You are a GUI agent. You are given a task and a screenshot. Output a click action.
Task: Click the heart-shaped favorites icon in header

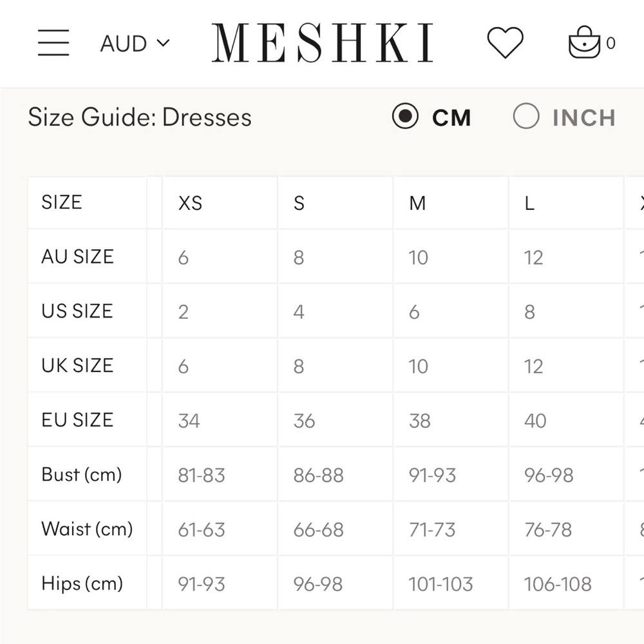click(x=506, y=43)
